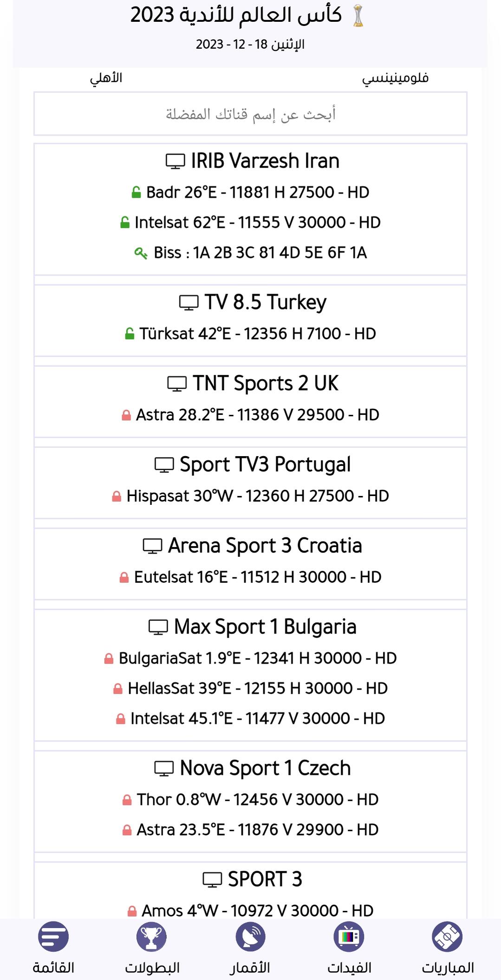Open the satellites (الأقمار) dish icon
The image size is (501, 980).
[250, 936]
